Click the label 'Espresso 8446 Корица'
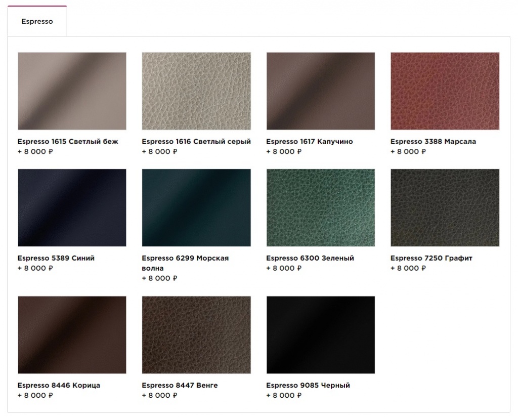This screenshot has height=420, width=518. click(59, 385)
